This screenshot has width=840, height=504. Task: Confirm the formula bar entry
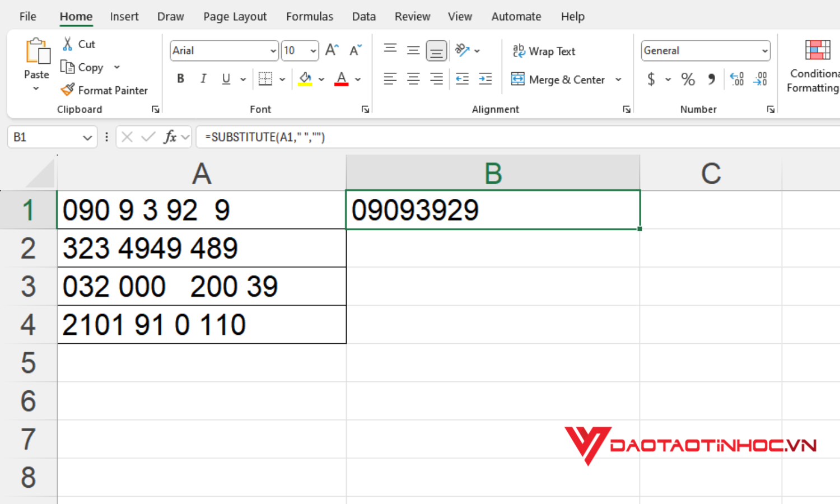(x=148, y=137)
